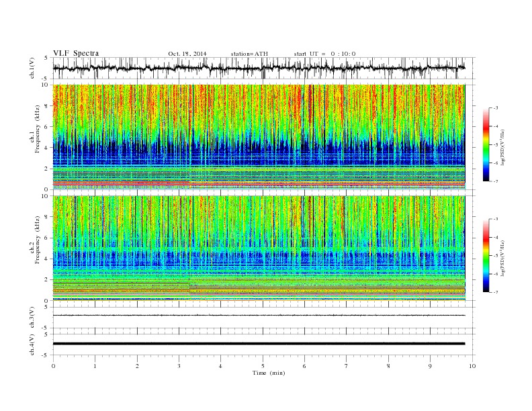Click the ch.2 PSD color scale bar
Viewport: 532px width, 411px height.
[486, 255]
